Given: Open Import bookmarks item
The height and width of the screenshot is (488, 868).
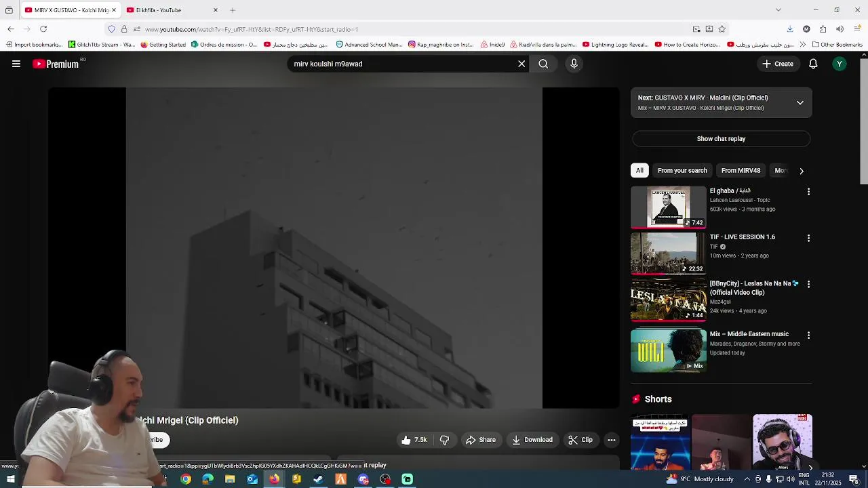Looking at the screenshot, I should (x=34, y=45).
